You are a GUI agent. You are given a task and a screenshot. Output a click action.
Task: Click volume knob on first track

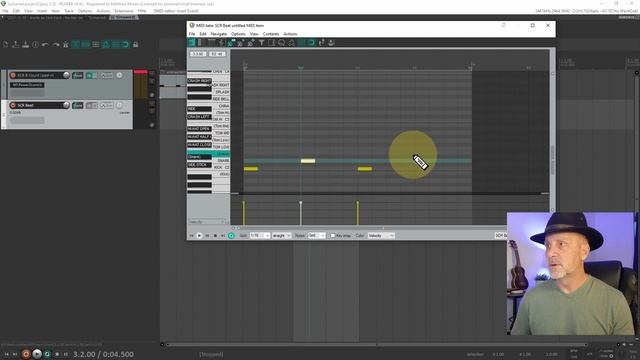66,75
